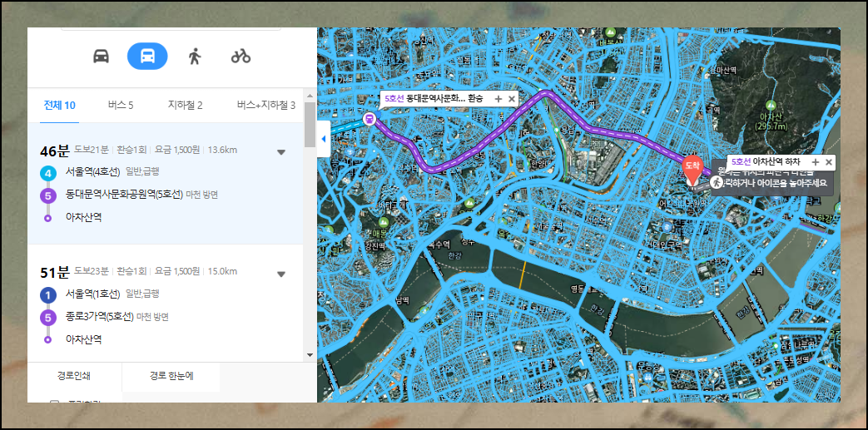Image resolution: width=868 pixels, height=430 pixels.
Task: Select 종로3가역(5호선) station text
Action: pyautogui.click(x=100, y=317)
